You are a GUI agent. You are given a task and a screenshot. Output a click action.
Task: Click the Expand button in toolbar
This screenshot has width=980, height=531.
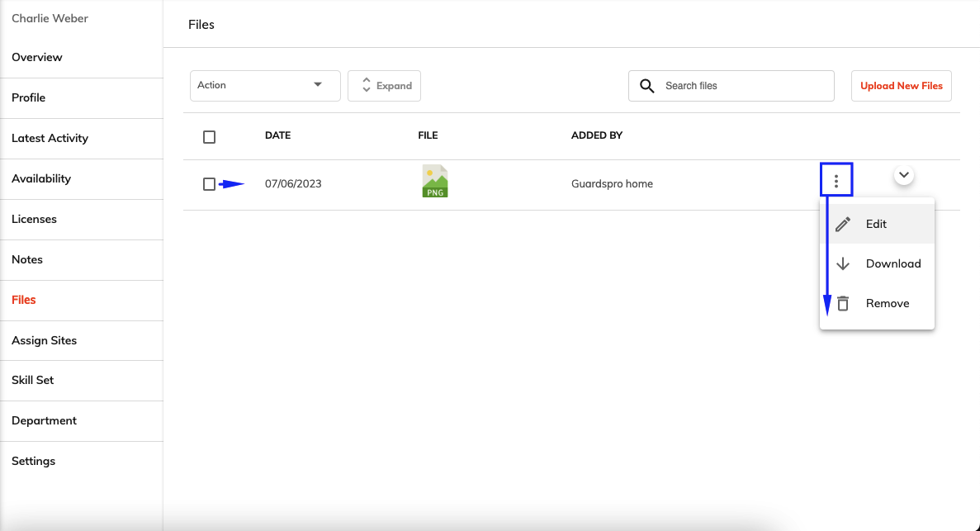[385, 86]
